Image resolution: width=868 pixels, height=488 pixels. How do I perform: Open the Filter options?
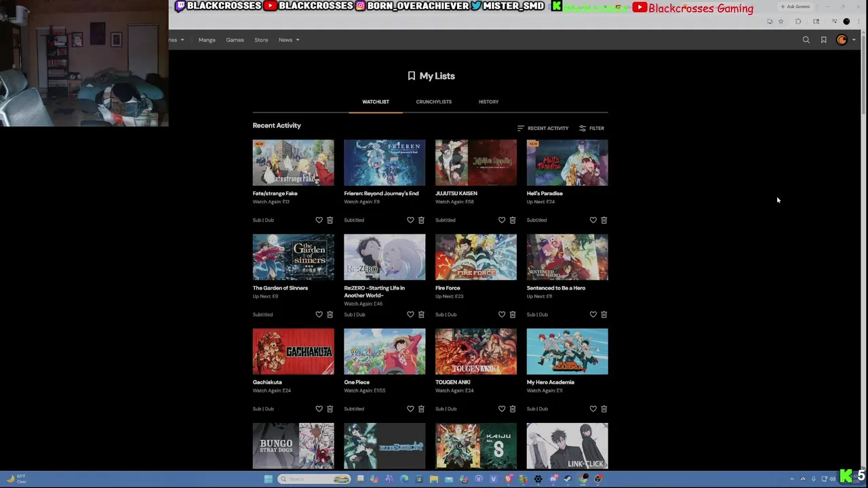coord(591,128)
